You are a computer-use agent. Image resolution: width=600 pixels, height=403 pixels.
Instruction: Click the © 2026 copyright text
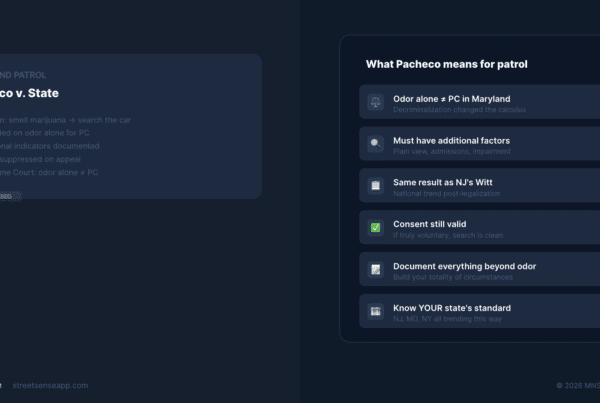[578, 385]
